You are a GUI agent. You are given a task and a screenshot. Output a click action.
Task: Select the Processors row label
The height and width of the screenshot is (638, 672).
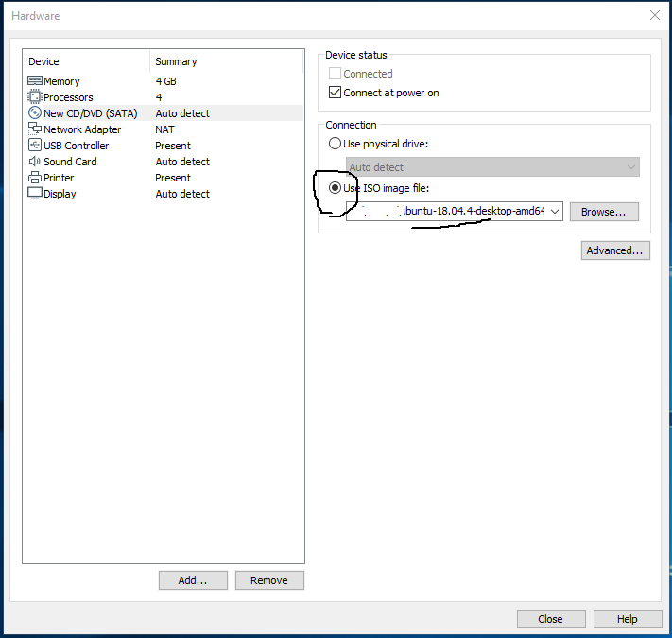tap(68, 97)
